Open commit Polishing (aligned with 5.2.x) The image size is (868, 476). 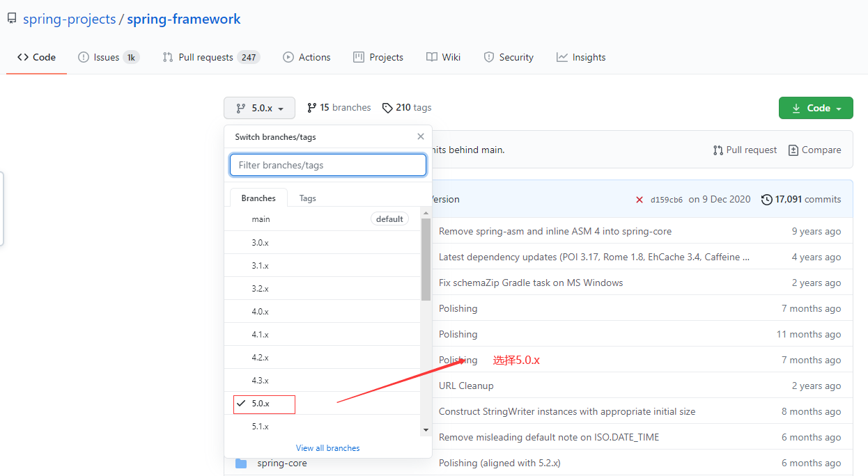(x=499, y=463)
